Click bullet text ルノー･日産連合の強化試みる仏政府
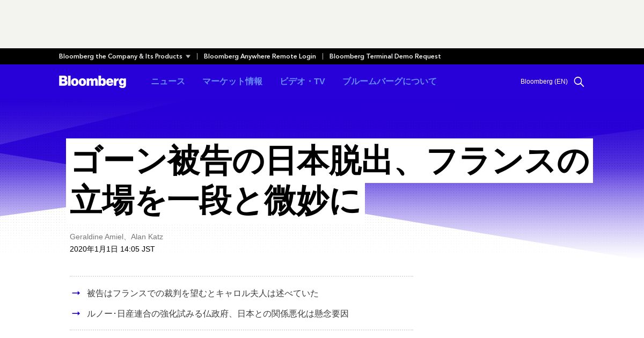644x338 pixels. point(218,314)
